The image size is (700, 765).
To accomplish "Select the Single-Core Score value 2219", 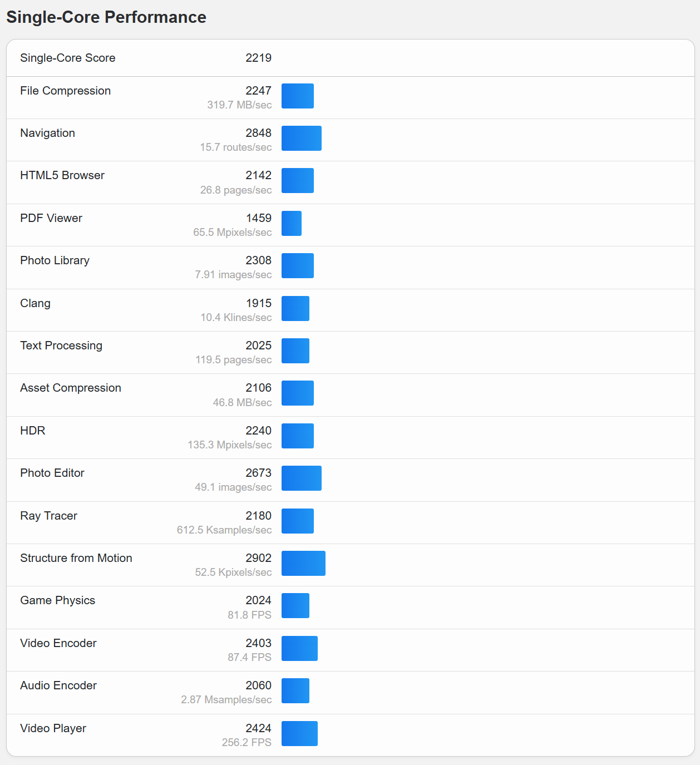I will click(x=259, y=58).
